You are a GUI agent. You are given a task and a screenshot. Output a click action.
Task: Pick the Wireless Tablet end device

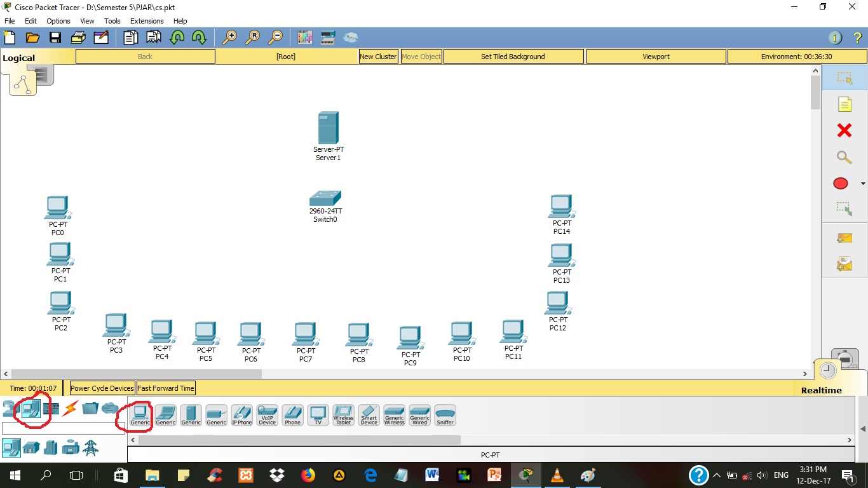coord(343,413)
